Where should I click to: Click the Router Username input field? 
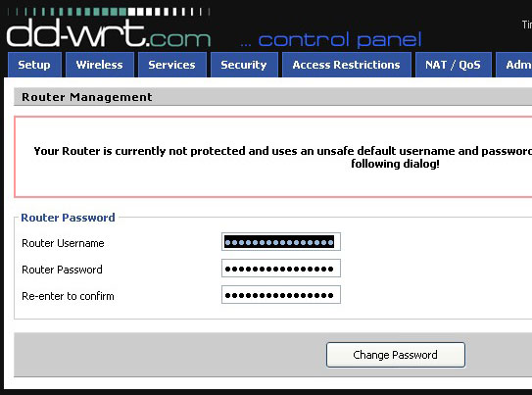tap(281, 242)
